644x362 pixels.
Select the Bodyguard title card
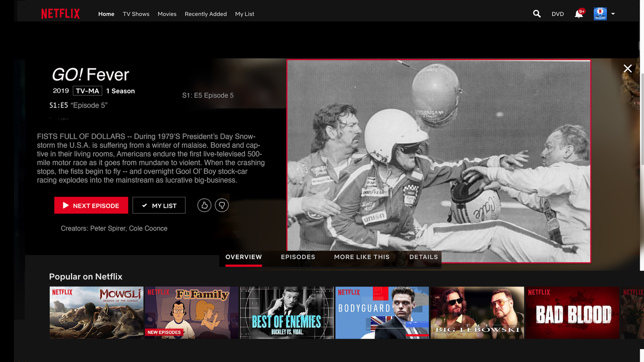point(382,313)
